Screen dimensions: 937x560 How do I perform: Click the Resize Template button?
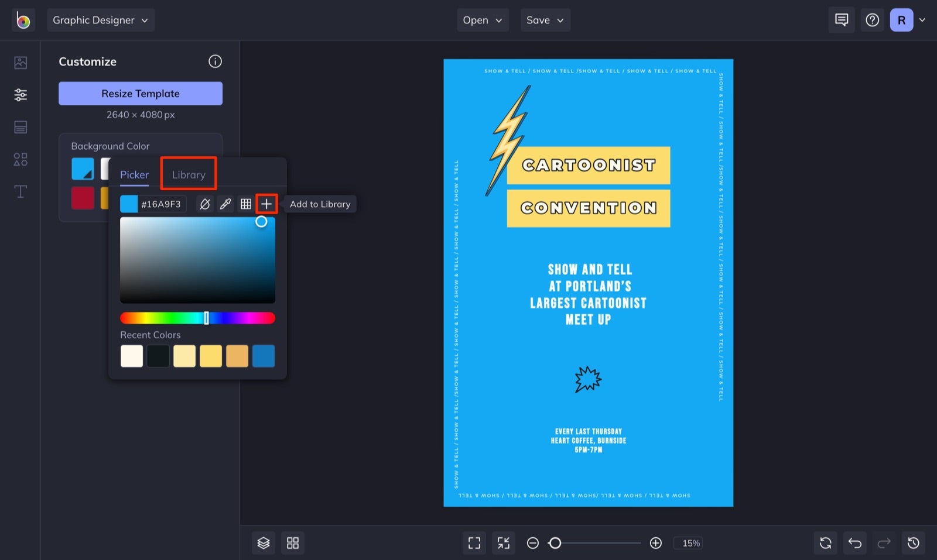point(140,93)
